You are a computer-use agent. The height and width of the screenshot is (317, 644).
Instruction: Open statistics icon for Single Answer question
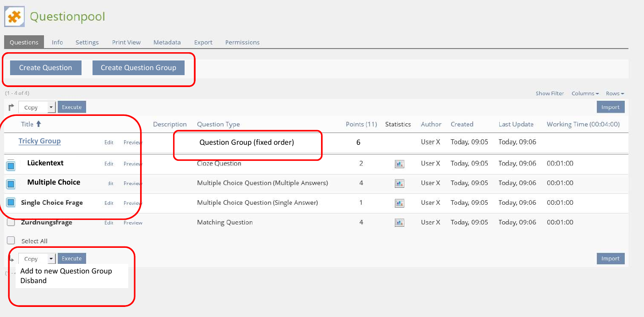(x=399, y=203)
